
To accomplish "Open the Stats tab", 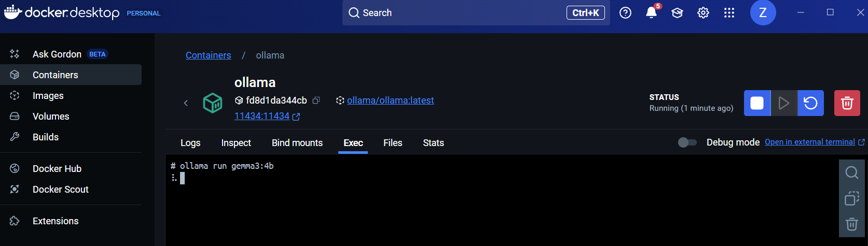I will (x=433, y=143).
